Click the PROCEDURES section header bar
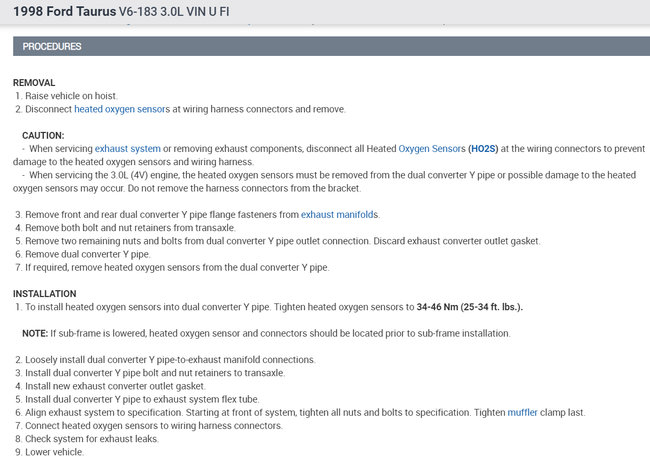 pos(331,46)
